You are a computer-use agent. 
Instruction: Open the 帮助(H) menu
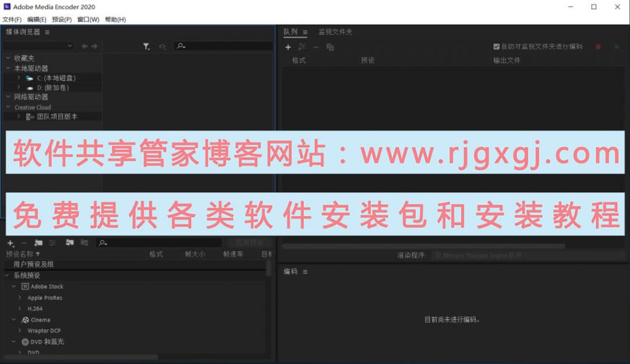(115, 19)
